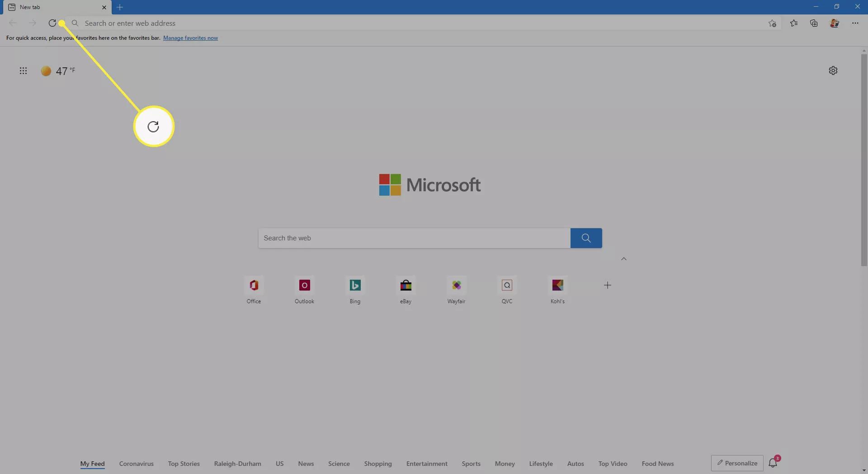Open the notifications bell
Image resolution: width=868 pixels, height=474 pixels.
pos(774,463)
